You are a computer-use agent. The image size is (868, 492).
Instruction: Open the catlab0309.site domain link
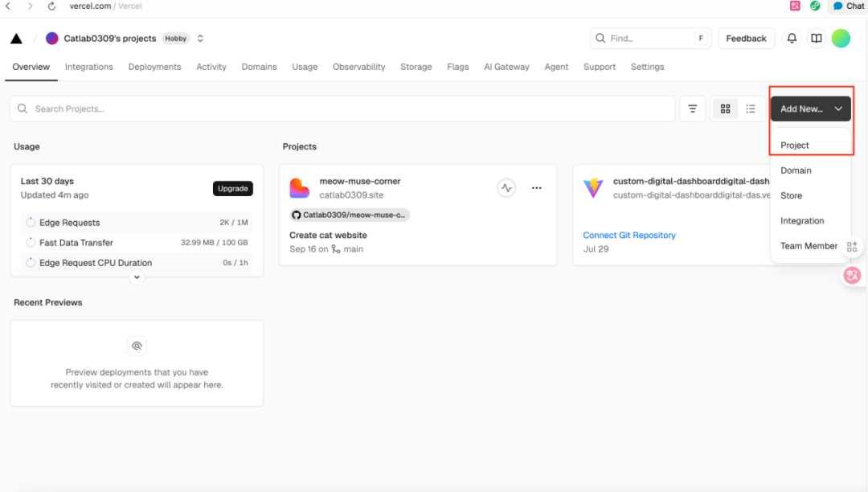351,195
